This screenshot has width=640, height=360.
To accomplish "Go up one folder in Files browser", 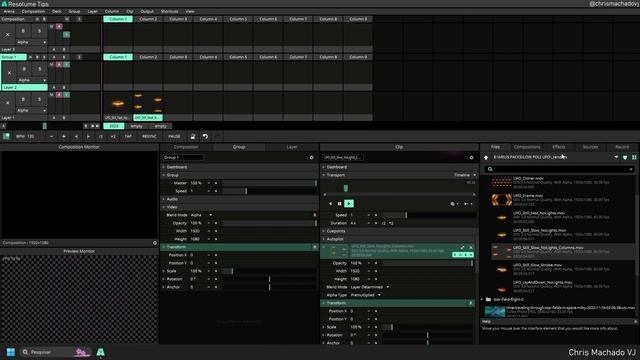I will pos(486,158).
